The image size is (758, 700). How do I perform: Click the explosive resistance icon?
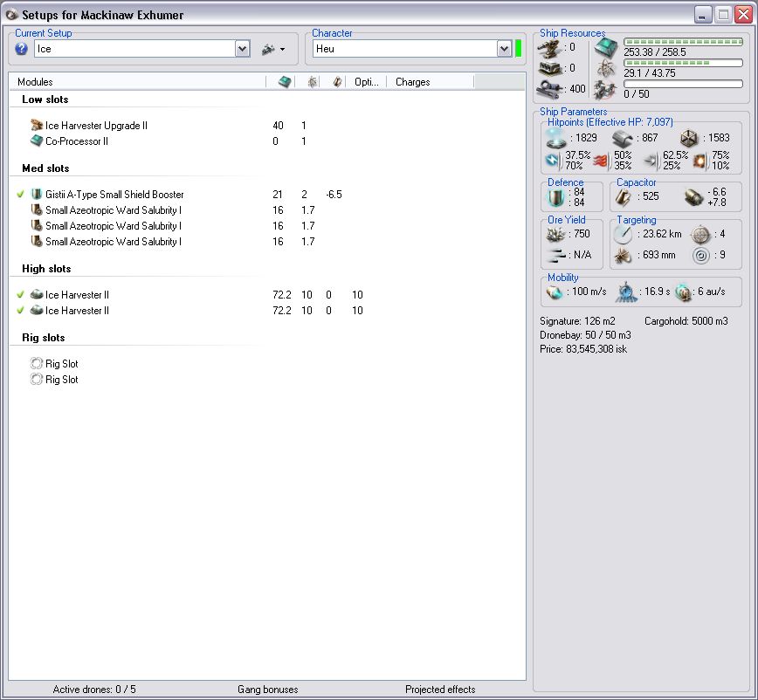(x=699, y=161)
